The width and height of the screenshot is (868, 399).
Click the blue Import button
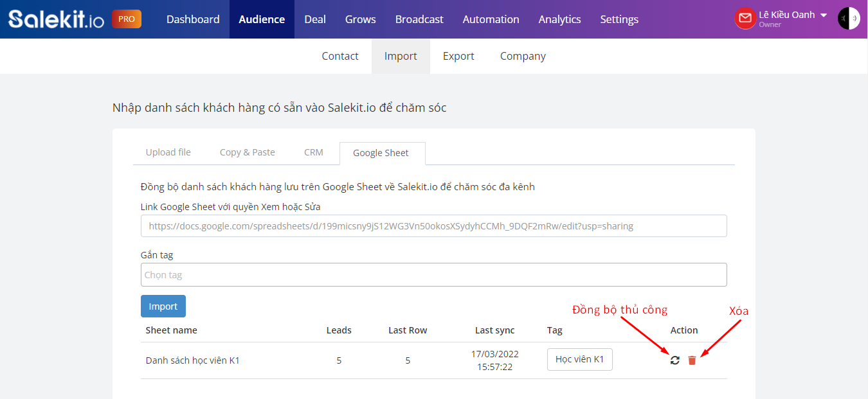[163, 306]
